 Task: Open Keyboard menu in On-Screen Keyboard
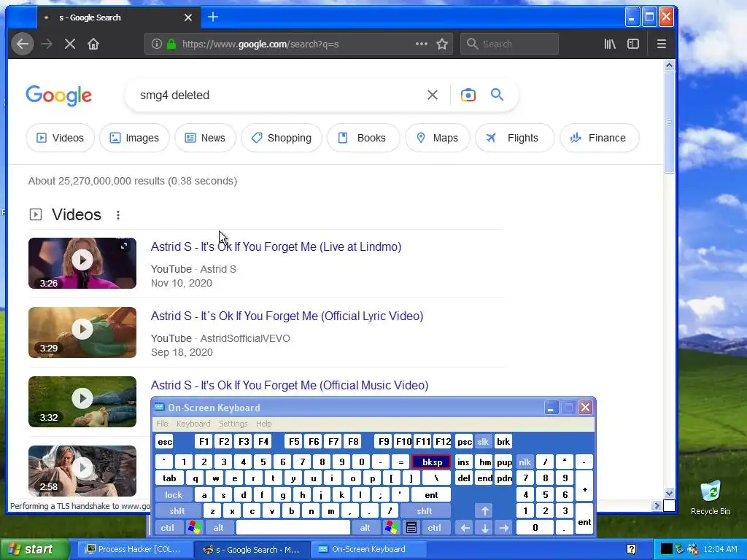(x=193, y=424)
